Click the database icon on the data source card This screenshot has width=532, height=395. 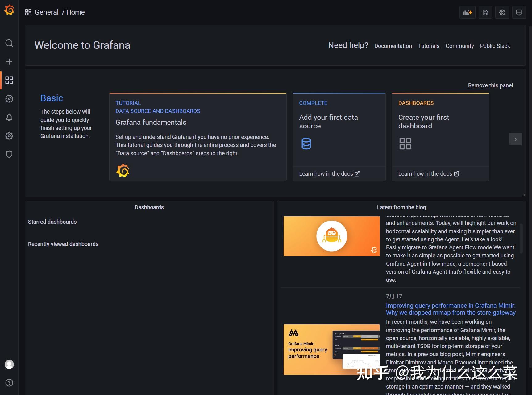click(x=306, y=143)
